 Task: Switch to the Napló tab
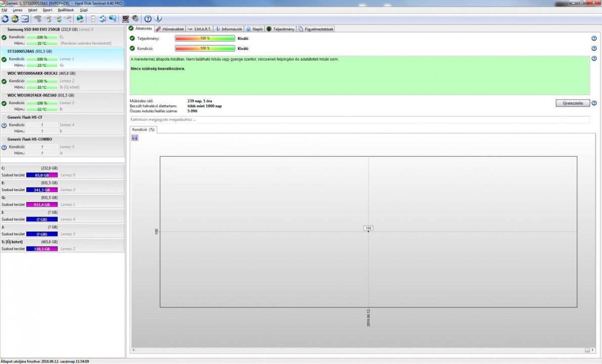pyautogui.click(x=255, y=29)
